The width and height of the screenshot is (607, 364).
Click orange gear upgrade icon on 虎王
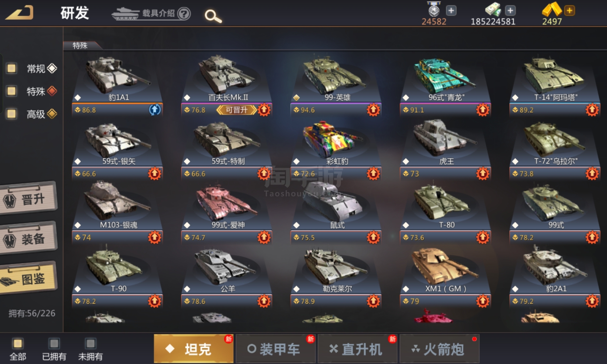[x=483, y=174]
